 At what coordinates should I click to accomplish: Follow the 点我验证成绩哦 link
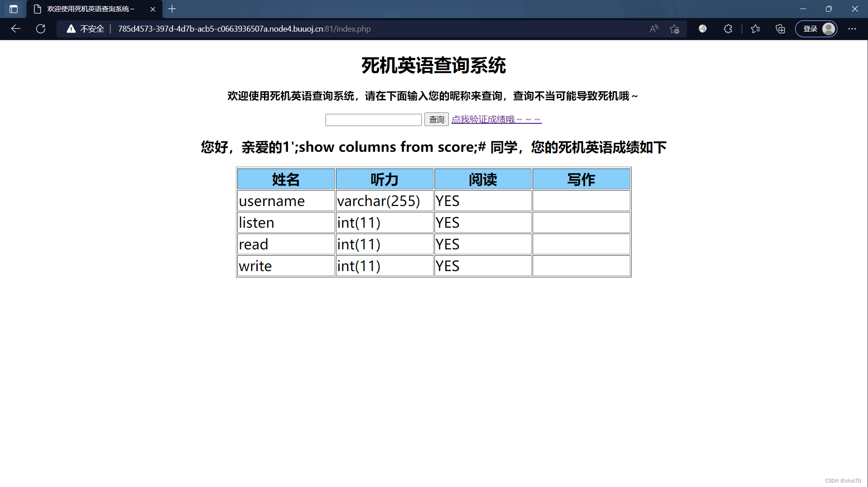click(496, 119)
